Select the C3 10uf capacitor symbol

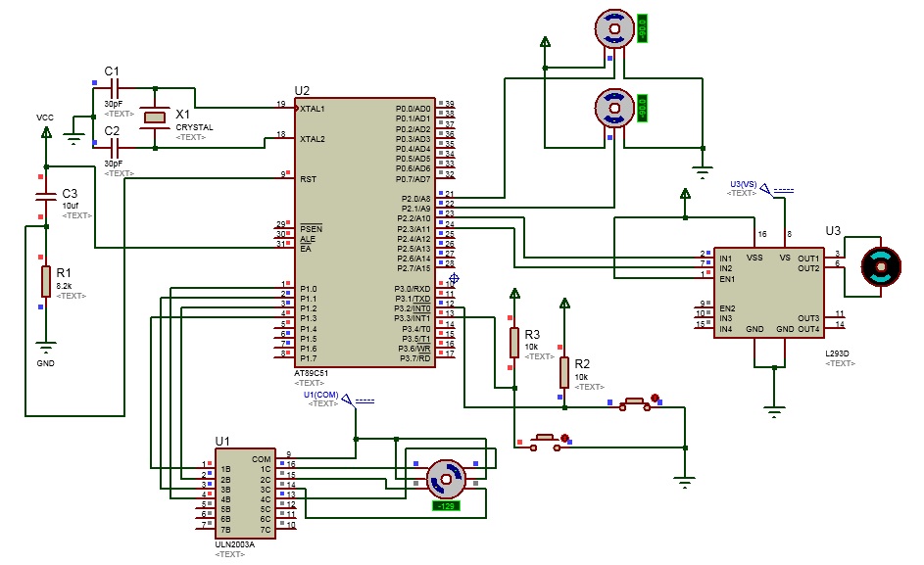[46, 196]
